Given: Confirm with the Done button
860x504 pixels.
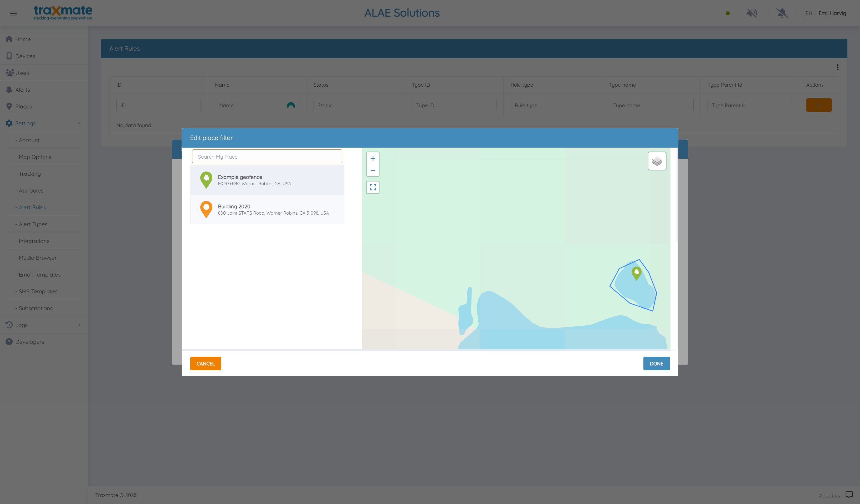Looking at the screenshot, I should coord(656,363).
